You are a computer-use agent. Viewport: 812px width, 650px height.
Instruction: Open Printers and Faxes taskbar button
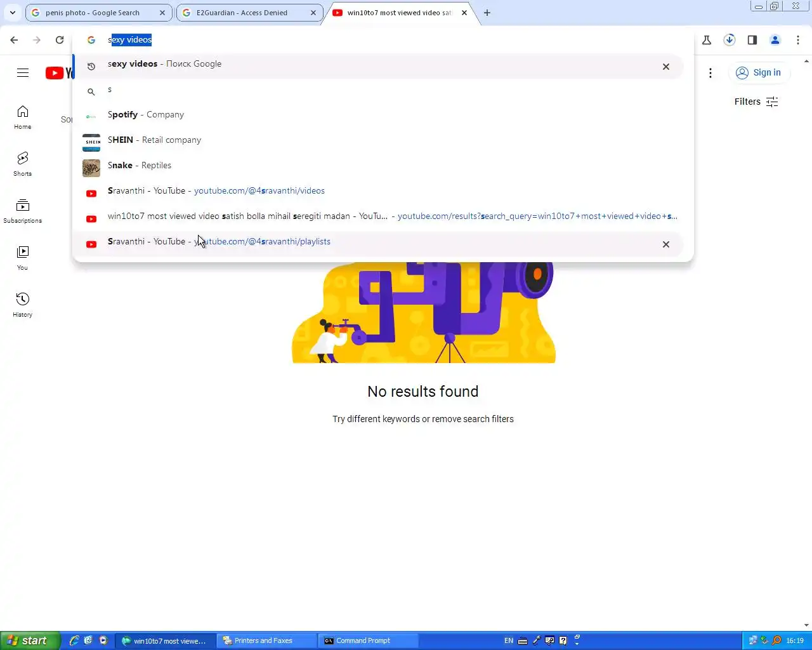click(x=265, y=640)
